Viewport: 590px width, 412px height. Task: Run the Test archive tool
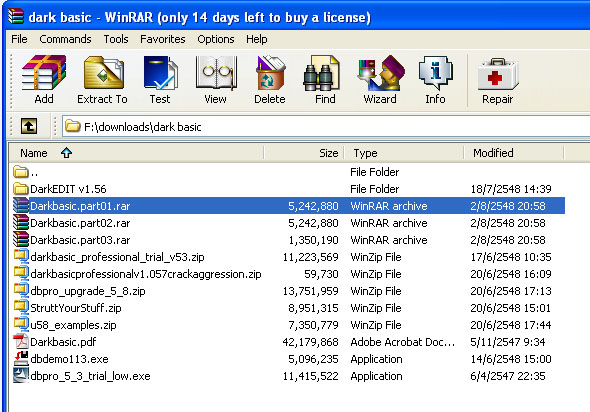point(160,79)
